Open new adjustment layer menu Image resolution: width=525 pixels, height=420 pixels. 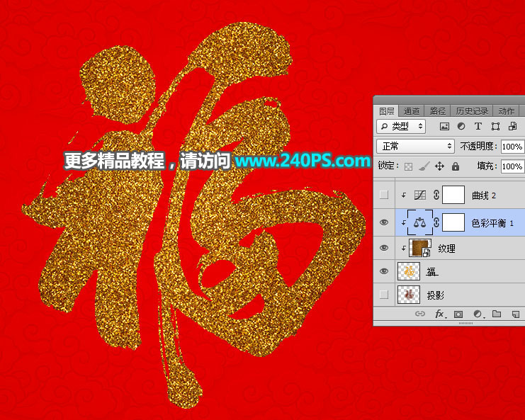[x=478, y=314]
